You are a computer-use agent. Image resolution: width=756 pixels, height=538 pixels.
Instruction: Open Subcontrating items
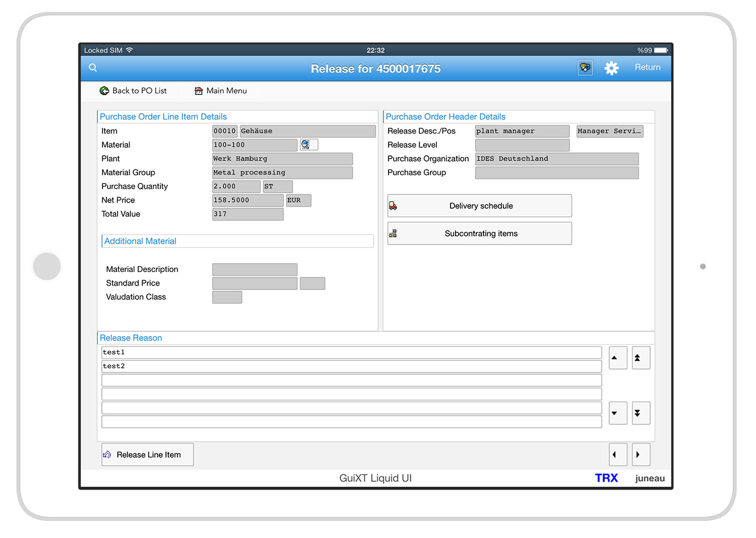(x=480, y=234)
